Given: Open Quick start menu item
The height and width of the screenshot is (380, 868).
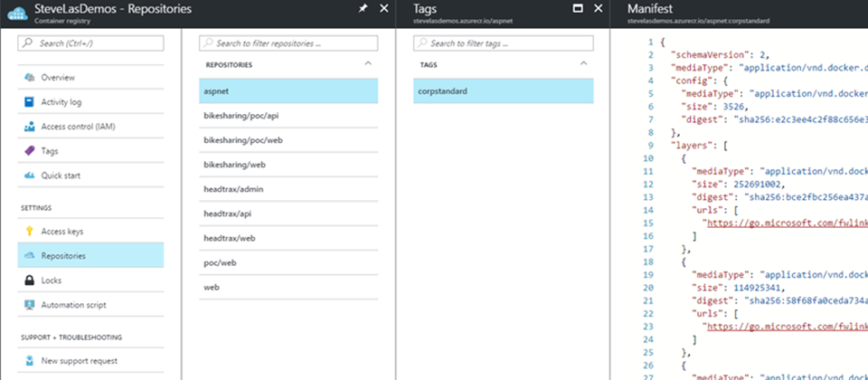Looking at the screenshot, I should click(90, 175).
